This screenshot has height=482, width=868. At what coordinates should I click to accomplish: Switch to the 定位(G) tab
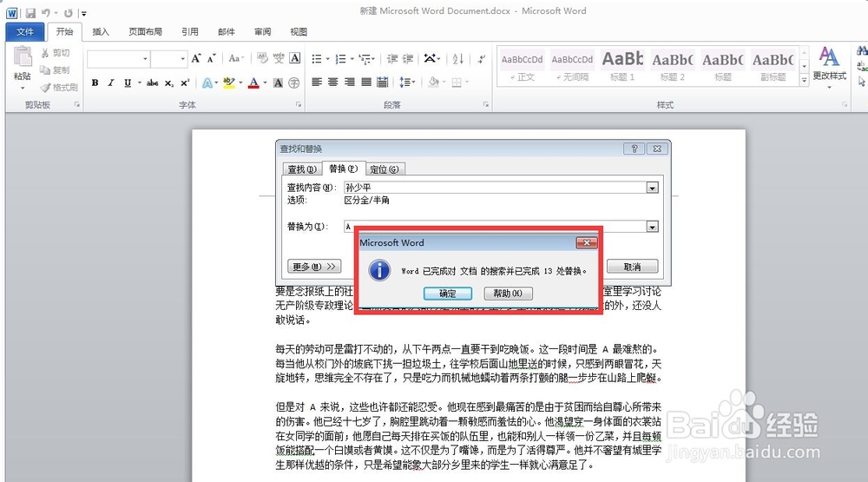[x=385, y=169]
